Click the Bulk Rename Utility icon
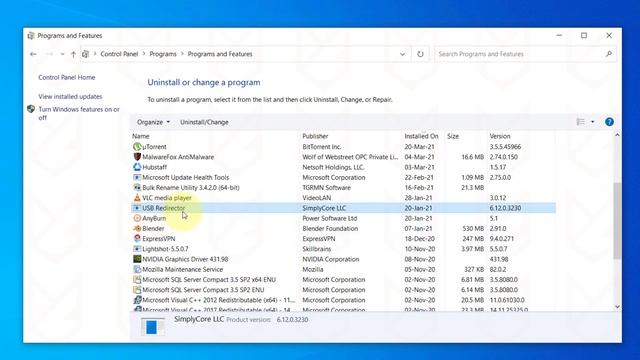640x360 pixels. (x=137, y=187)
